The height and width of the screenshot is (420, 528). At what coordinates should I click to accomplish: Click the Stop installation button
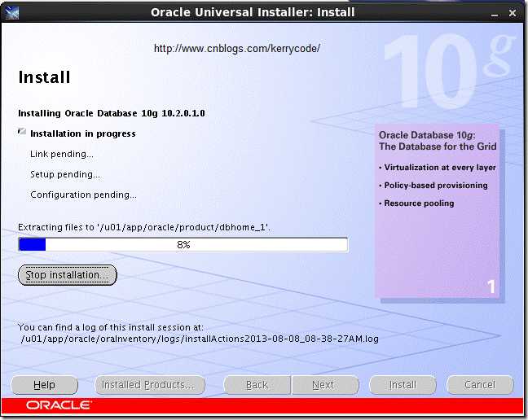tap(68, 275)
